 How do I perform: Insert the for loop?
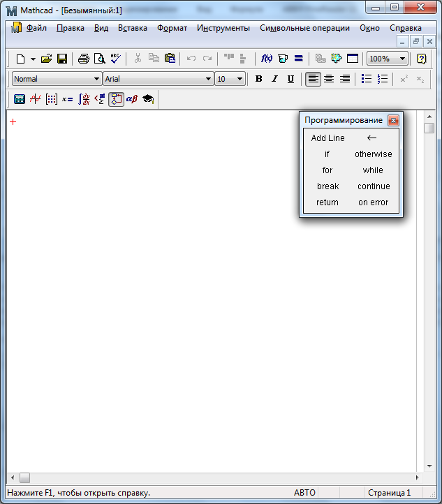click(327, 170)
